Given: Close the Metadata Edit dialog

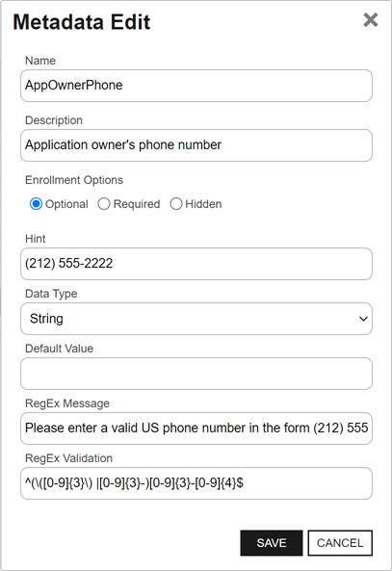Looking at the screenshot, I should 371,20.
